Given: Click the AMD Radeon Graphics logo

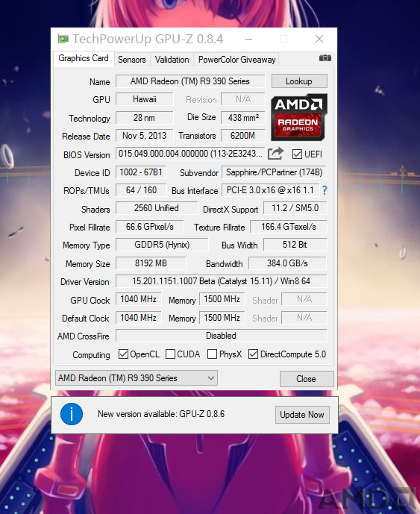Looking at the screenshot, I should 299,117.
